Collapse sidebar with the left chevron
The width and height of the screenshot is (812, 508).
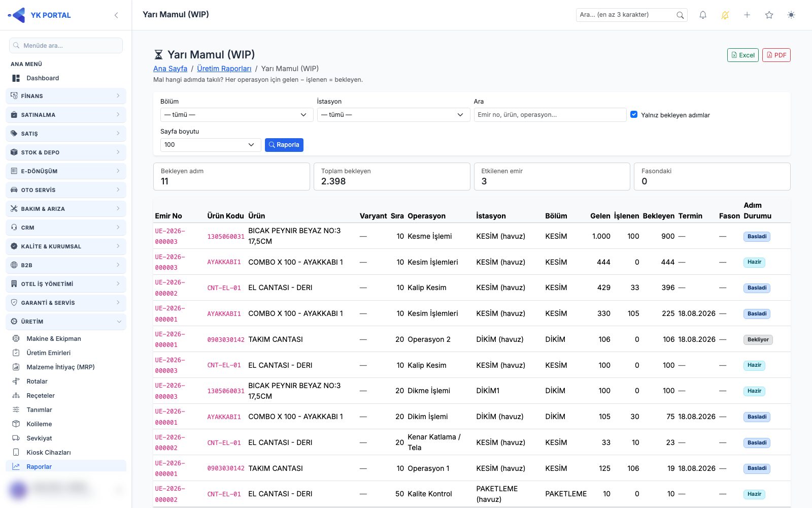(x=116, y=15)
